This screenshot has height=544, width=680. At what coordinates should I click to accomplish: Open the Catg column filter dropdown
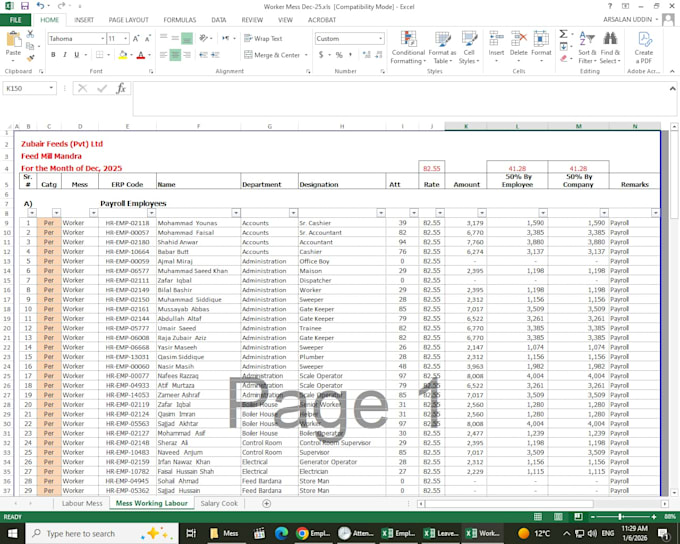point(56,213)
